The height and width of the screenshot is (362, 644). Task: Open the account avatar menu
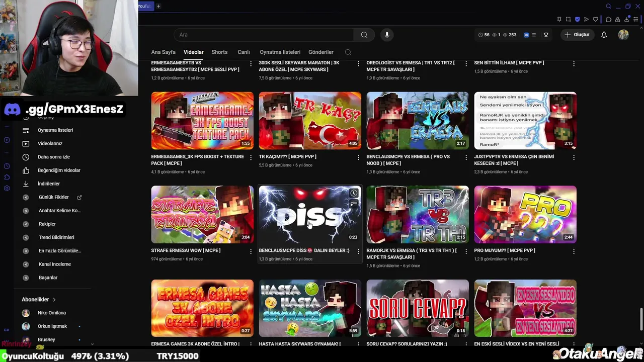(623, 35)
